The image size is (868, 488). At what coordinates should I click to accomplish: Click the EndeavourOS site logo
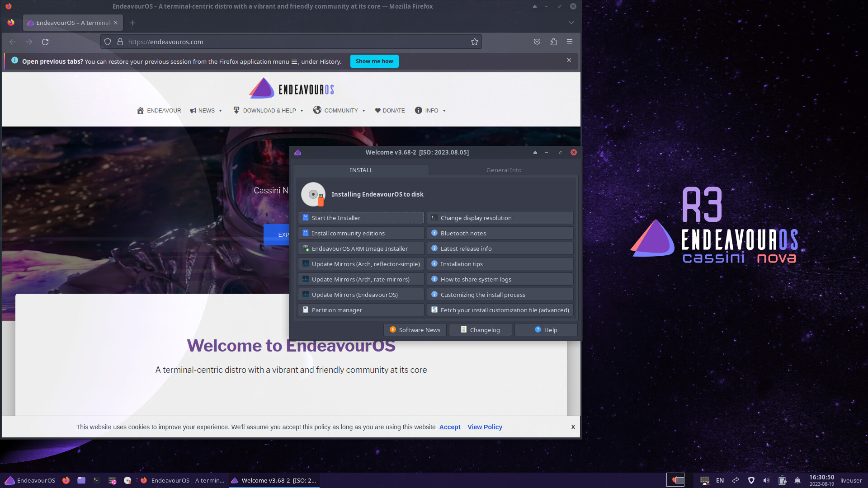pos(292,89)
